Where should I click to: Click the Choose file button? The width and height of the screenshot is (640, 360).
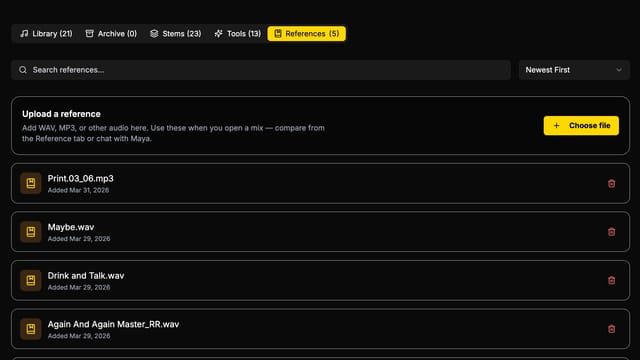coord(581,125)
